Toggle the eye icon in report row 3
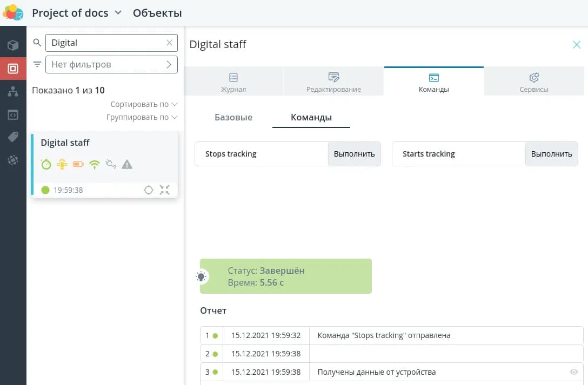Screen dimensions: 588x385 [574, 372]
